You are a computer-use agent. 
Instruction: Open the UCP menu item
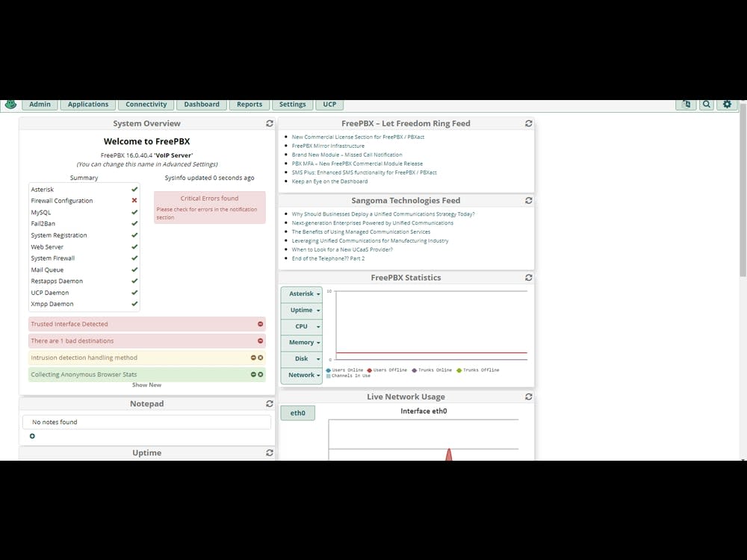[x=329, y=105]
